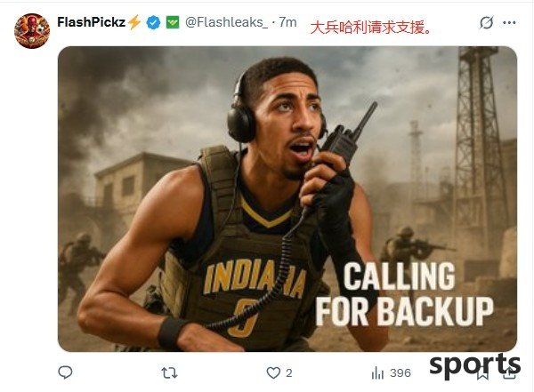Open the three-dot more options menu
534x392 pixels.
(509, 23)
